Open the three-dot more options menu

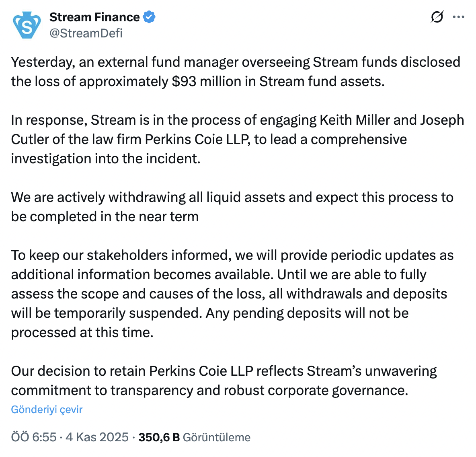pyautogui.click(x=459, y=17)
